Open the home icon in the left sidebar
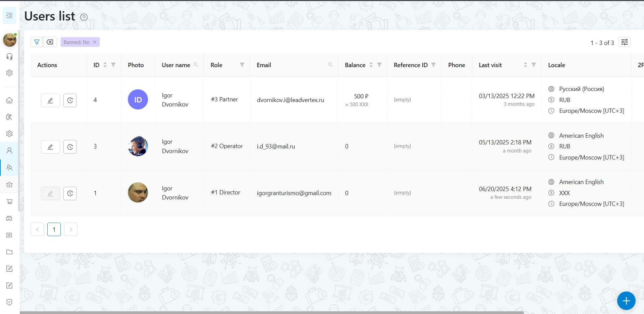 tap(10, 100)
